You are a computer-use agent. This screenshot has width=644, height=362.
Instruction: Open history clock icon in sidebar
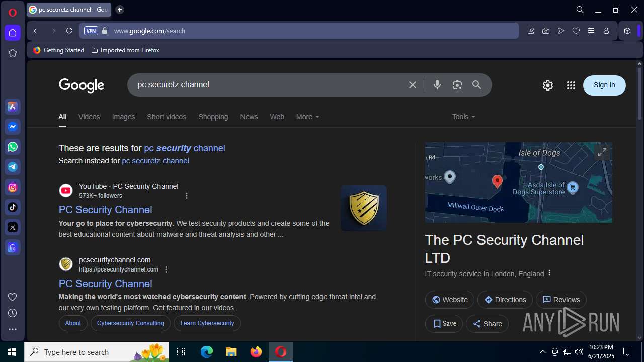(13, 313)
